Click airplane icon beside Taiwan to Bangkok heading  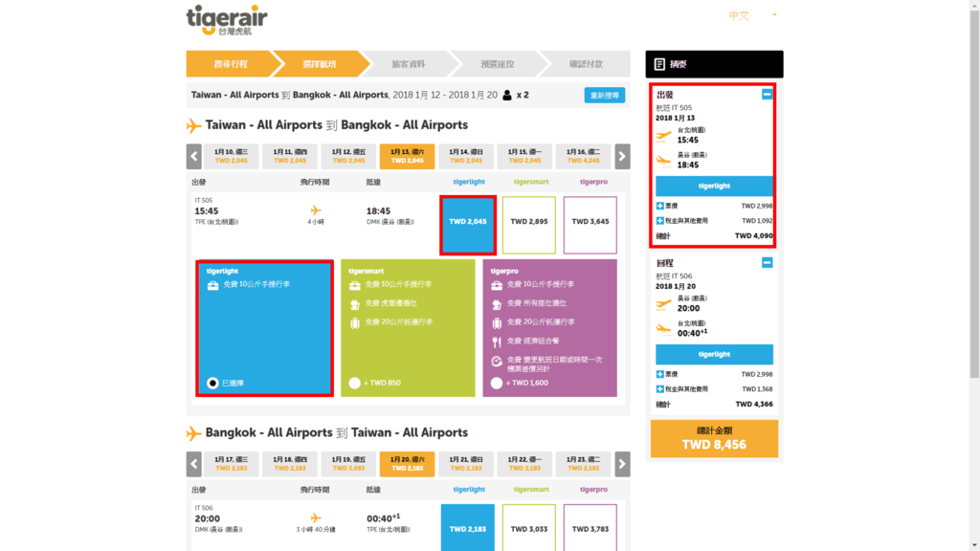click(193, 125)
